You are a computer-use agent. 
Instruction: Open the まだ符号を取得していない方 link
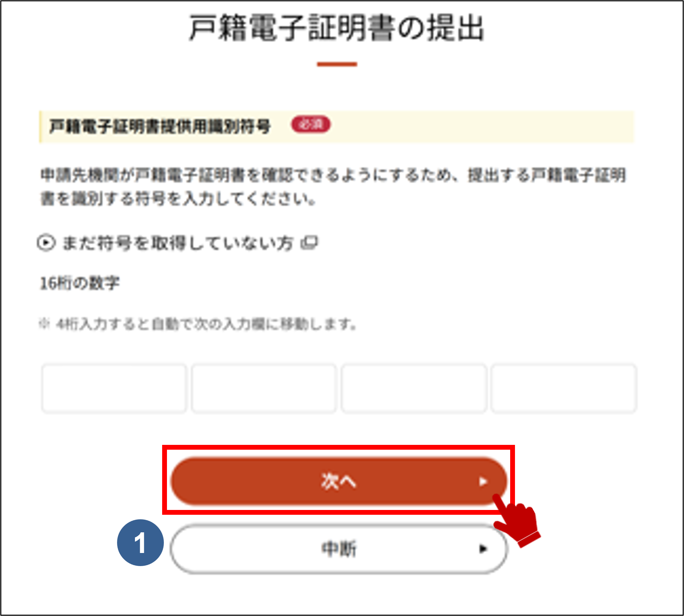(x=178, y=243)
